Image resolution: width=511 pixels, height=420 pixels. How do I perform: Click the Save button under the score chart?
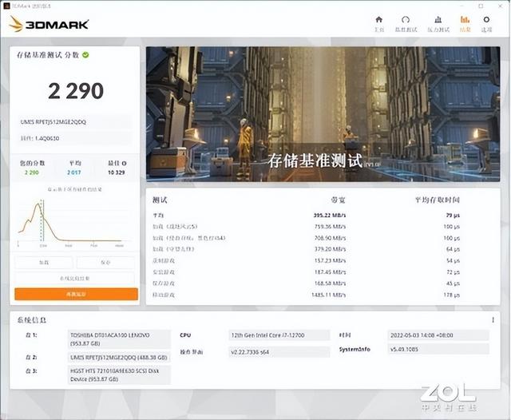[x=105, y=262]
